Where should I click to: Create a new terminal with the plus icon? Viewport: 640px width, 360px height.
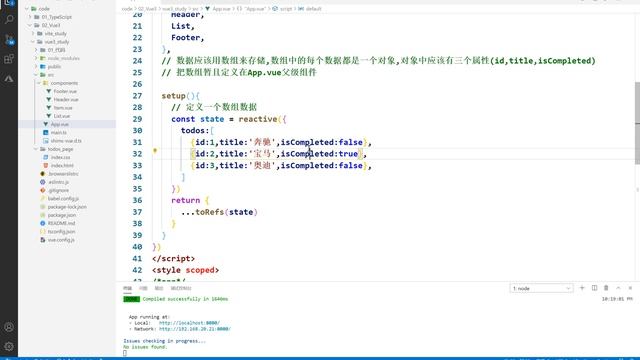(x=582, y=288)
